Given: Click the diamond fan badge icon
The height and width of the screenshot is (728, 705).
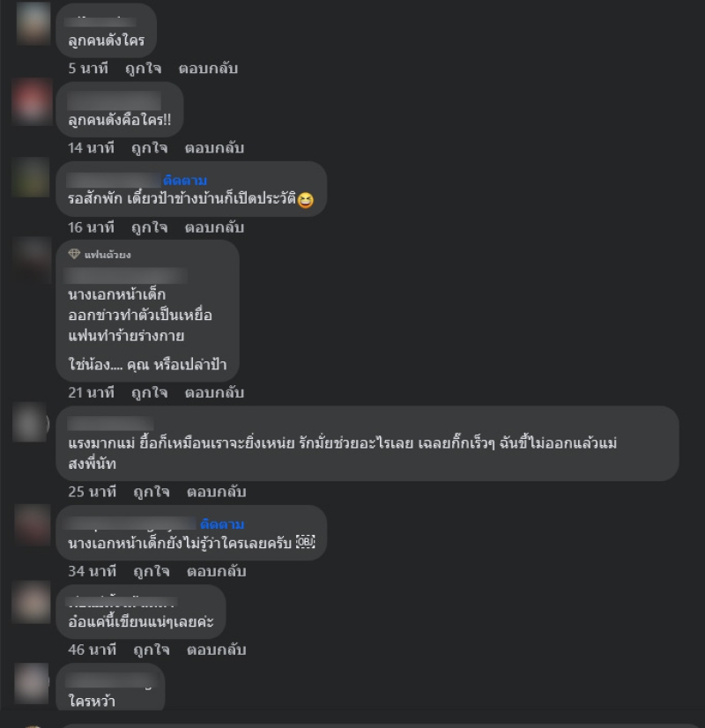Looking at the screenshot, I should [x=74, y=254].
